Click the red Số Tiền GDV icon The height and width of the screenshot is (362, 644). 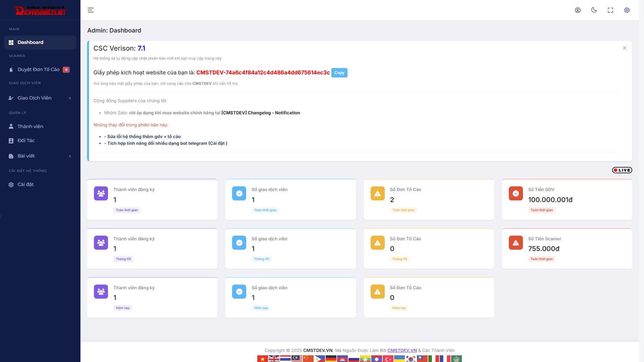coord(516,193)
